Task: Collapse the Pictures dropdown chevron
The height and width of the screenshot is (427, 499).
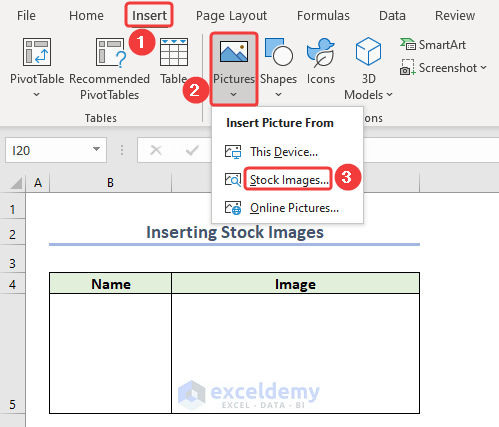Action: click(234, 95)
